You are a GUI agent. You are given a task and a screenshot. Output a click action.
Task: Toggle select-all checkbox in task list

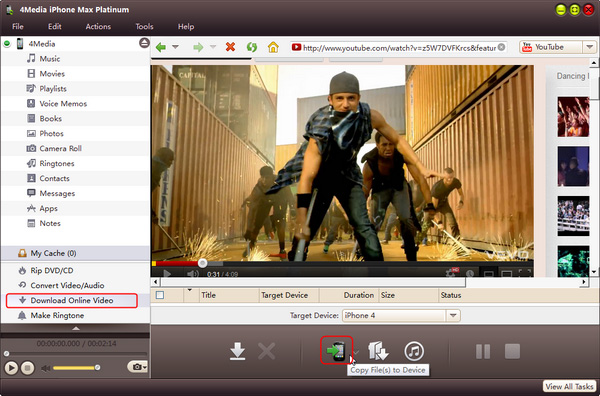pyautogui.click(x=160, y=295)
